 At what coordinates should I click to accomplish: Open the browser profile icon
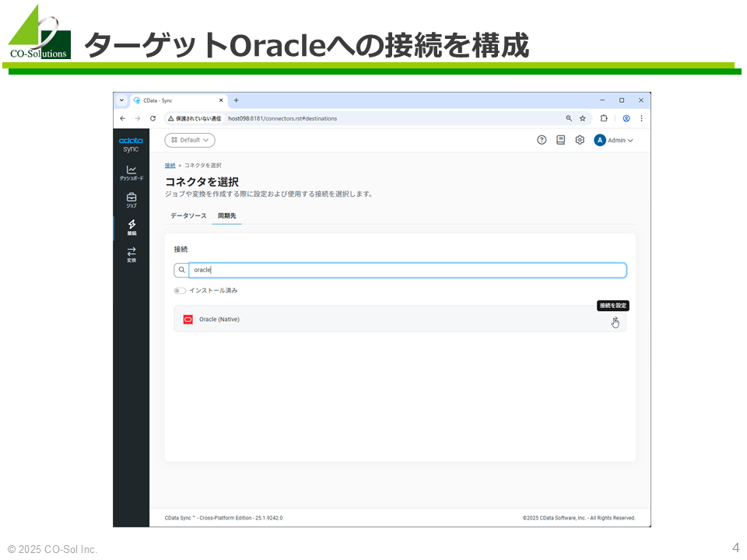pos(626,118)
